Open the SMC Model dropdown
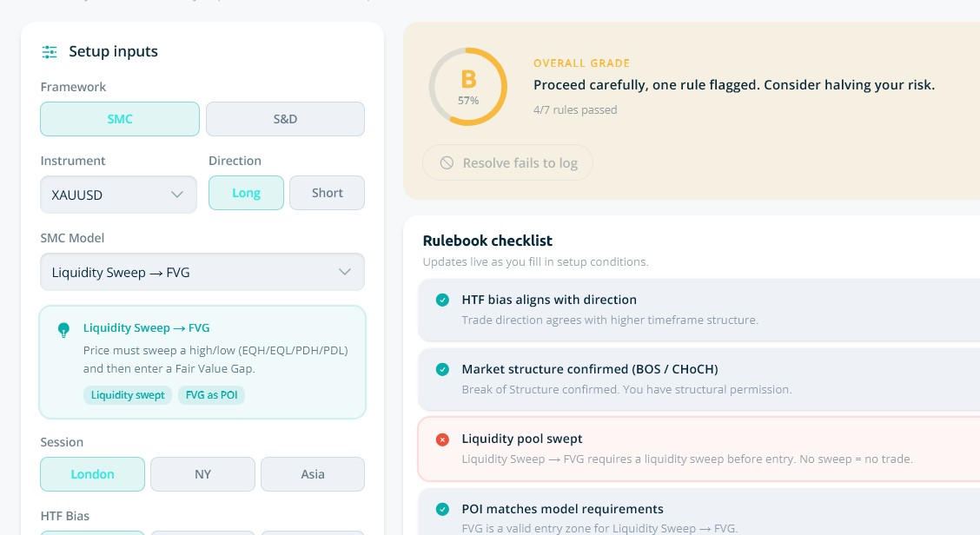 (x=202, y=272)
